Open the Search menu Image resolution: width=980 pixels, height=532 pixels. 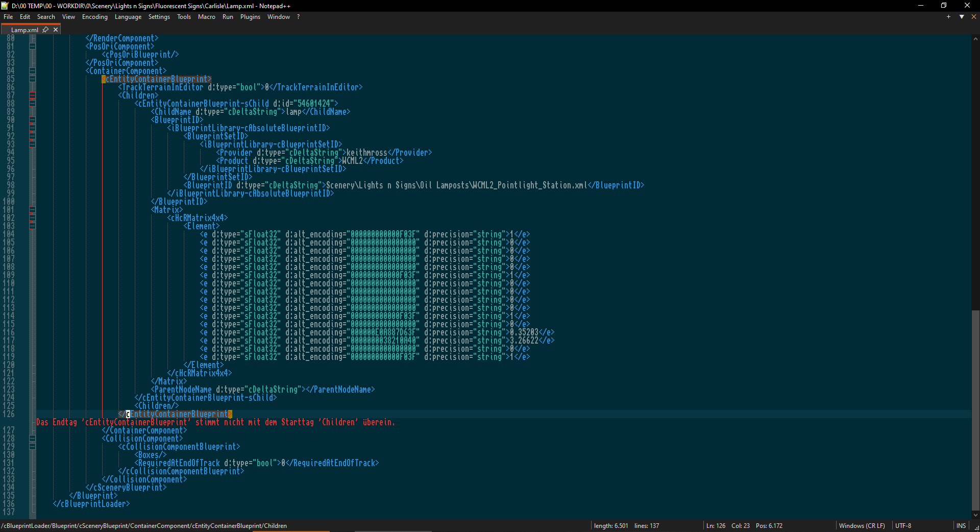(x=46, y=17)
